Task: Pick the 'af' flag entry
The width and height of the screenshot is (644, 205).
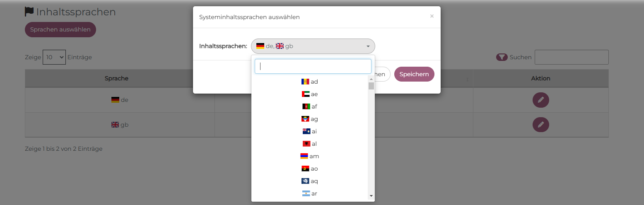Action: [310, 106]
